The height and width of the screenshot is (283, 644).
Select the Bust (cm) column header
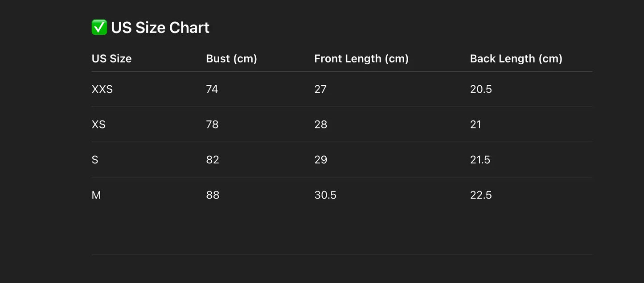point(231,58)
